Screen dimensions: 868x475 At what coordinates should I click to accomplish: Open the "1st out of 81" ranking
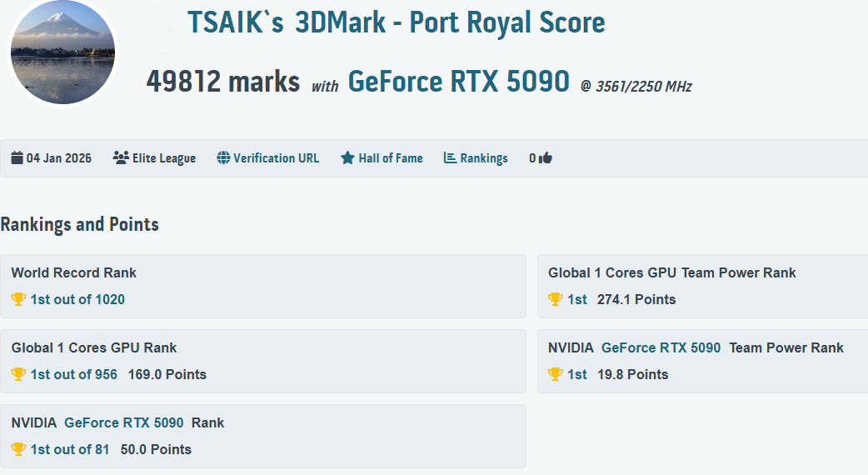click(x=70, y=449)
